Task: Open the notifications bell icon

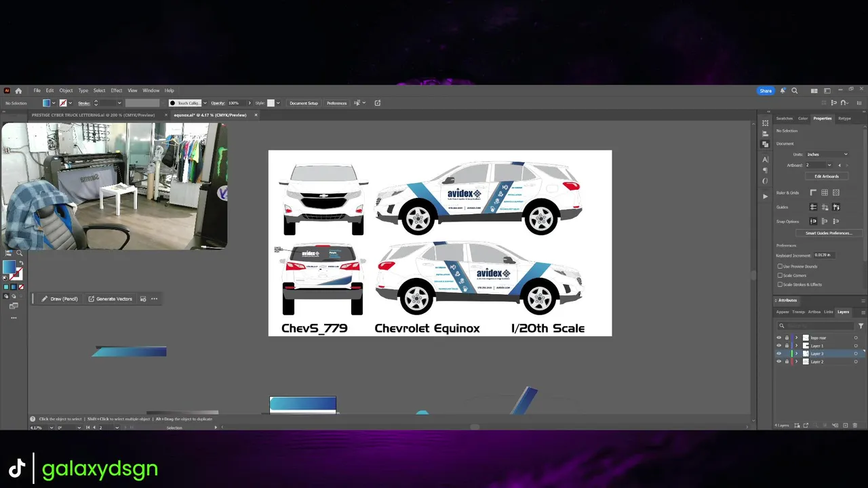Action: pyautogui.click(x=783, y=91)
